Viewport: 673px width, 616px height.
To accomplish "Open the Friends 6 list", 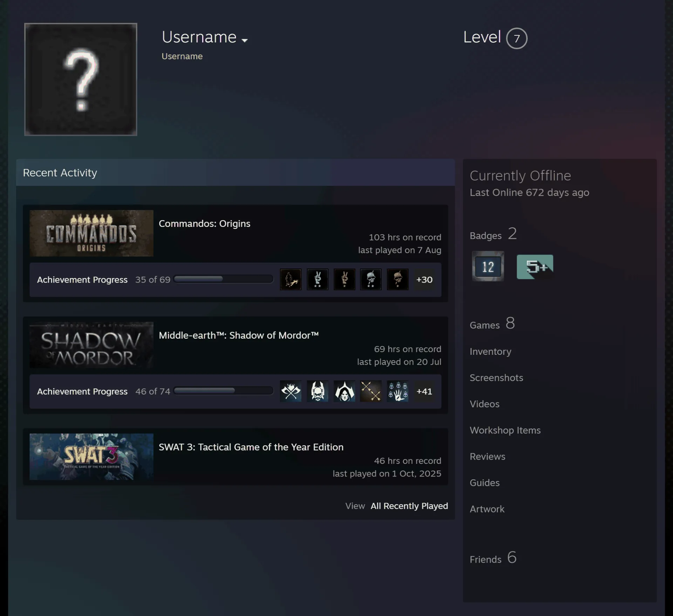I will [x=493, y=558].
